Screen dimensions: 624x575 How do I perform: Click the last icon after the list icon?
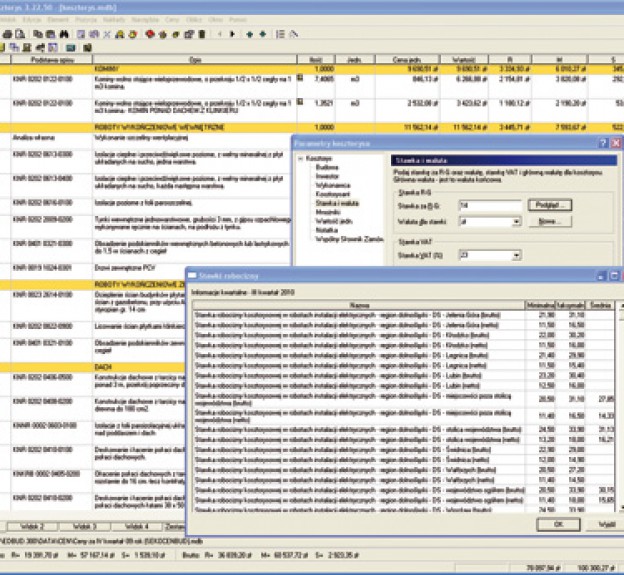pyautogui.click(x=294, y=34)
